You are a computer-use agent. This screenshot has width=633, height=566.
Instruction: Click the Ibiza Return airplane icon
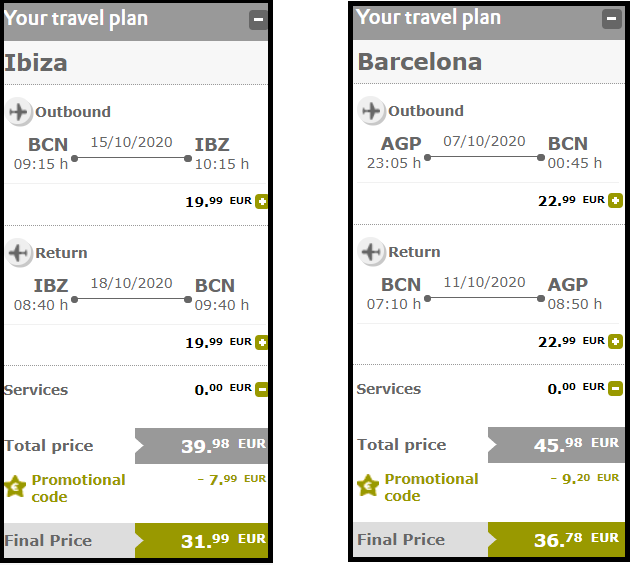[x=19, y=253]
